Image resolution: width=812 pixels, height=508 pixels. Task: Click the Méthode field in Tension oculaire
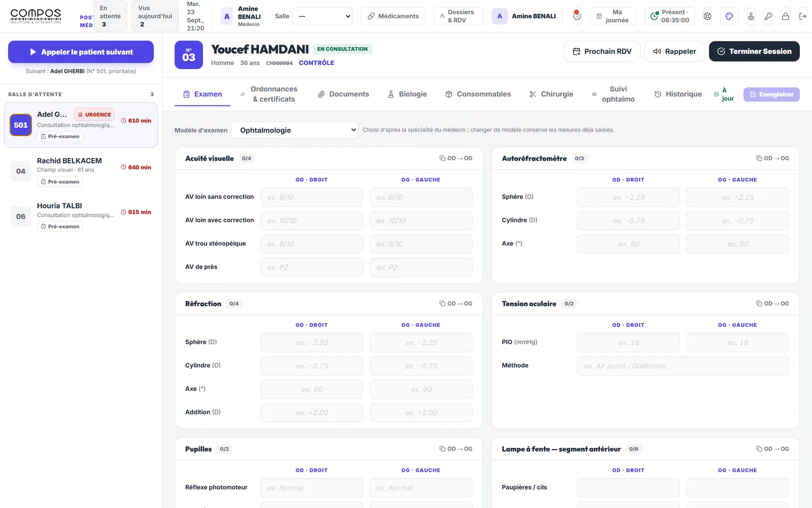(x=683, y=366)
